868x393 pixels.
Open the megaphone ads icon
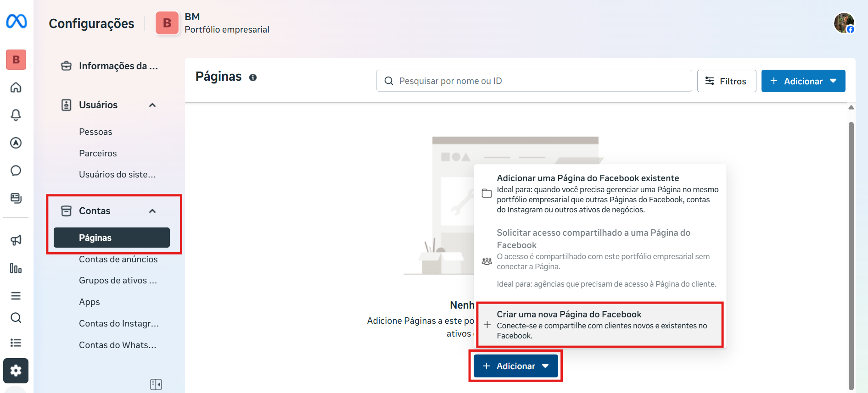pos(16,240)
